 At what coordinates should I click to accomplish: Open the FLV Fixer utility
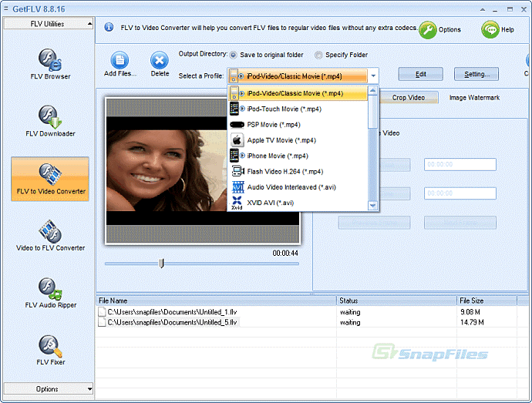pyautogui.click(x=50, y=350)
